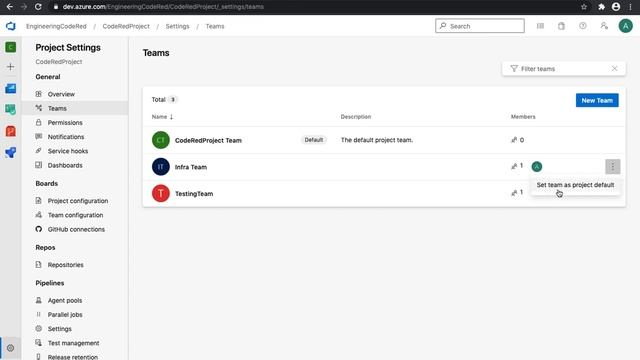Viewport: 640px width, 360px height.
Task: Open the TestingTeam link
Action: pos(194,194)
